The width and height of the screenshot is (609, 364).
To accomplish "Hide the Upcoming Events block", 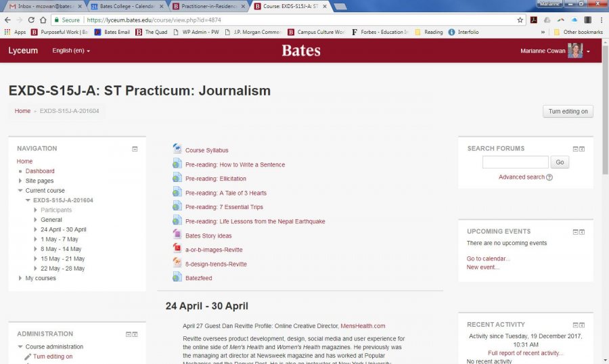I will tap(576, 232).
